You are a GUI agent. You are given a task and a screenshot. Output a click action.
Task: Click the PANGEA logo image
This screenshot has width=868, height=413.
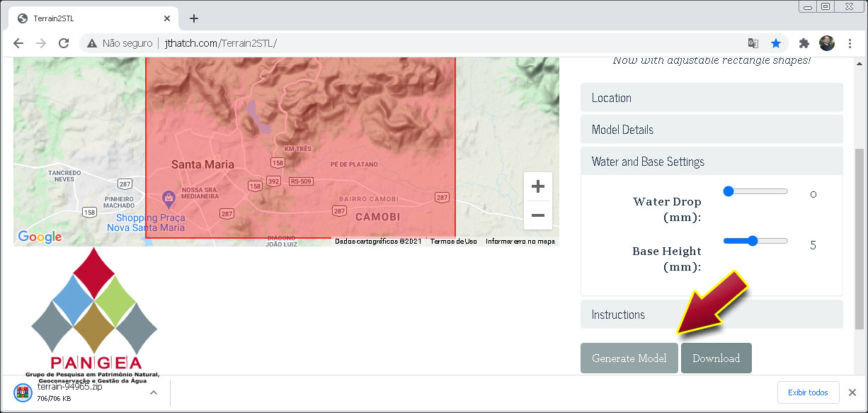coord(93,316)
